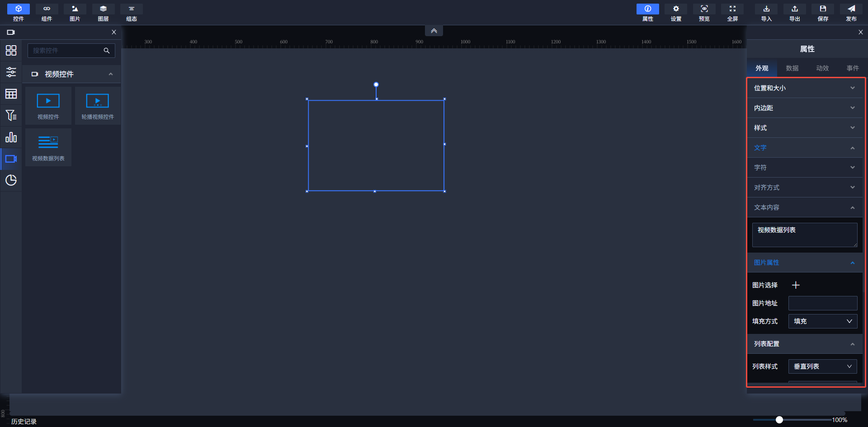Click the Save (保存) icon
The width and height of the screenshot is (868, 427).
pos(823,13)
